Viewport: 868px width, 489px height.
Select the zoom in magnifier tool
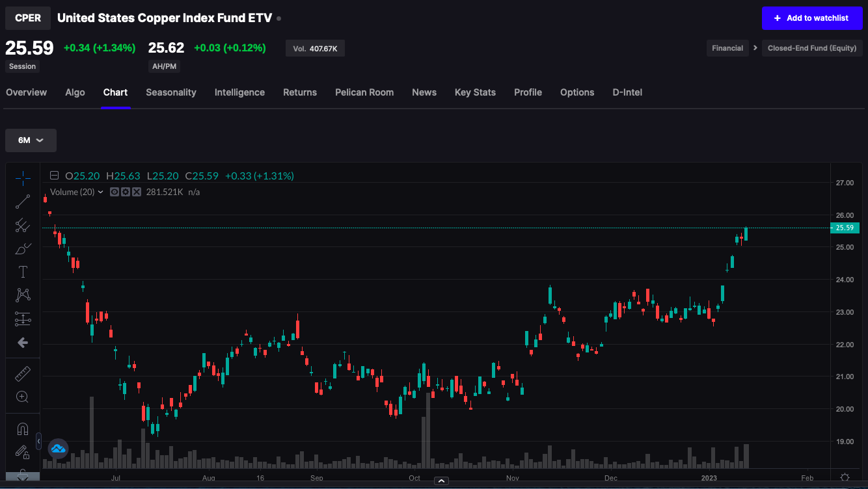pos(23,397)
